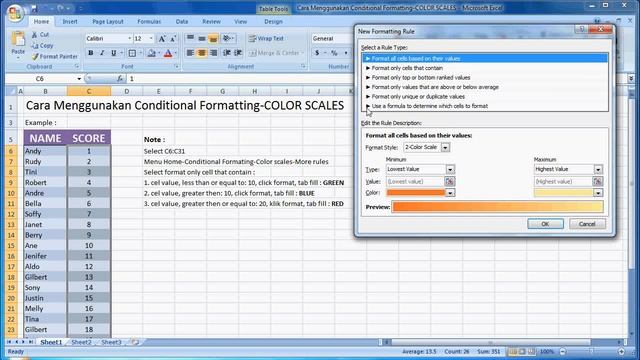640x360 pixels.
Task: Open the Format Style 2-Color Scale dropdown
Action: (x=445, y=147)
